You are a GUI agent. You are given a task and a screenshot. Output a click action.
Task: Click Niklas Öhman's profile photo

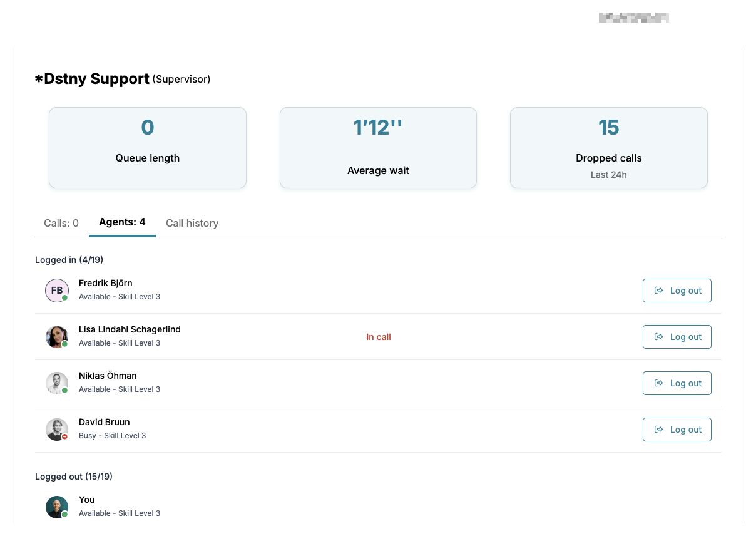(x=56, y=383)
